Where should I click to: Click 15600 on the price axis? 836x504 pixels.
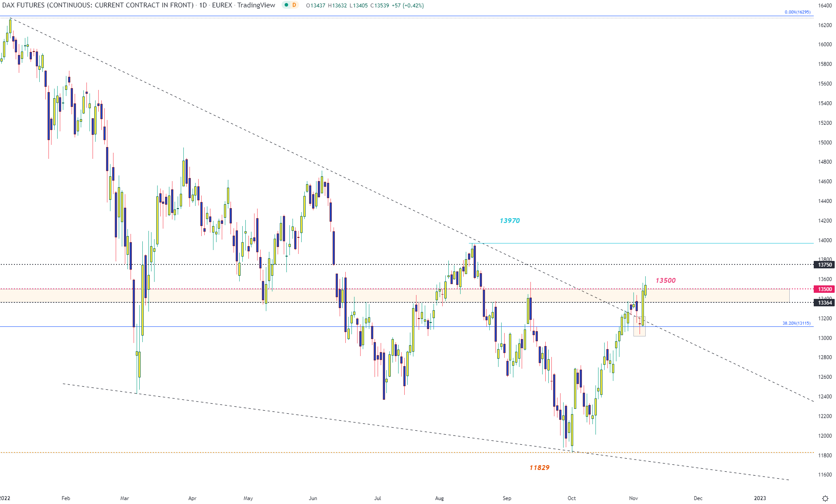[x=825, y=84]
